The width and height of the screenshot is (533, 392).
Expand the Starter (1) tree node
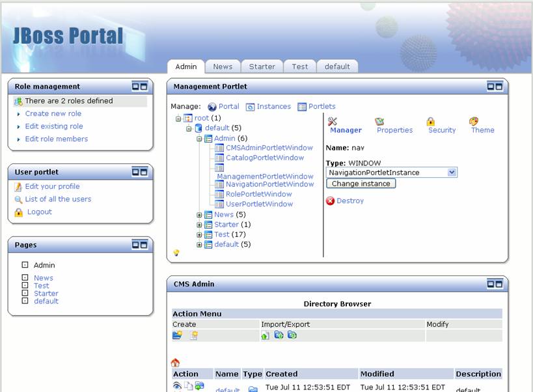(x=200, y=225)
